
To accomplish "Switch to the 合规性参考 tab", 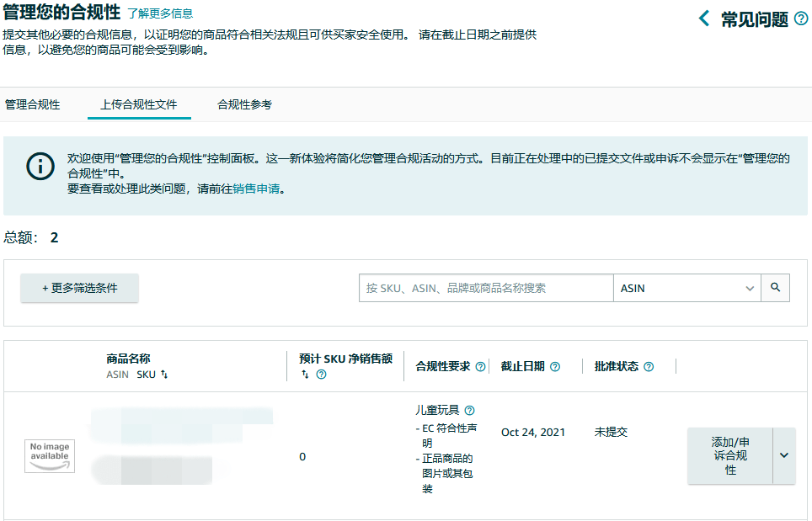I will point(243,104).
